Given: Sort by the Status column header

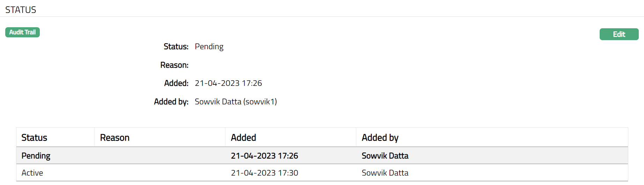Looking at the screenshot, I should [x=34, y=138].
